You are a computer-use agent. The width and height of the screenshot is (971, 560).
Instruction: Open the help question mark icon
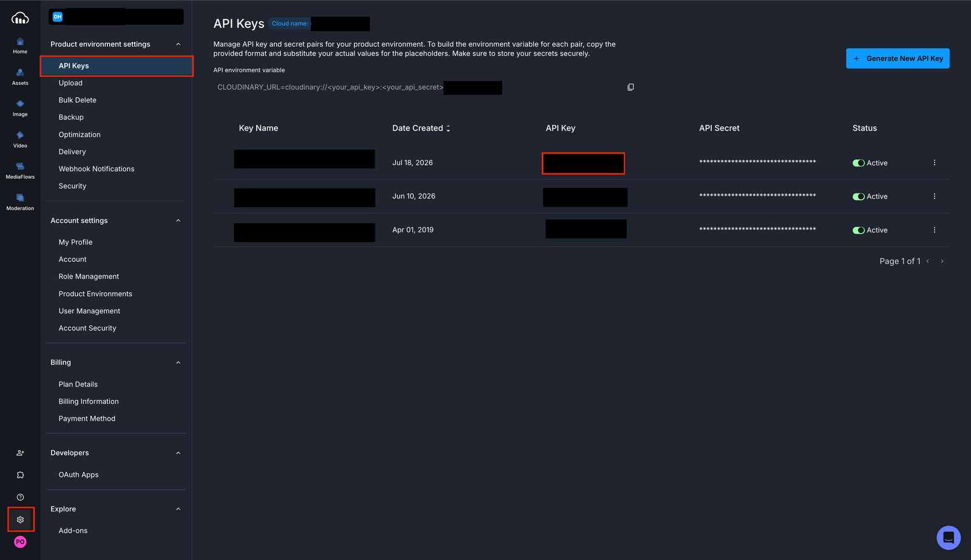tap(20, 497)
